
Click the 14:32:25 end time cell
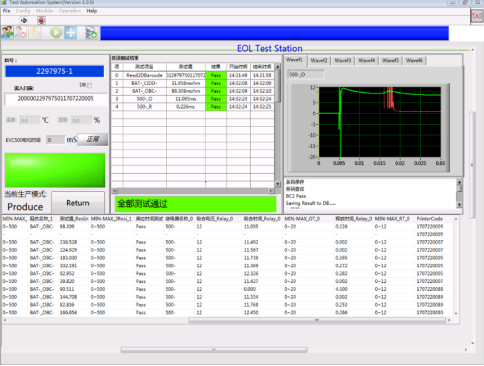262,107
